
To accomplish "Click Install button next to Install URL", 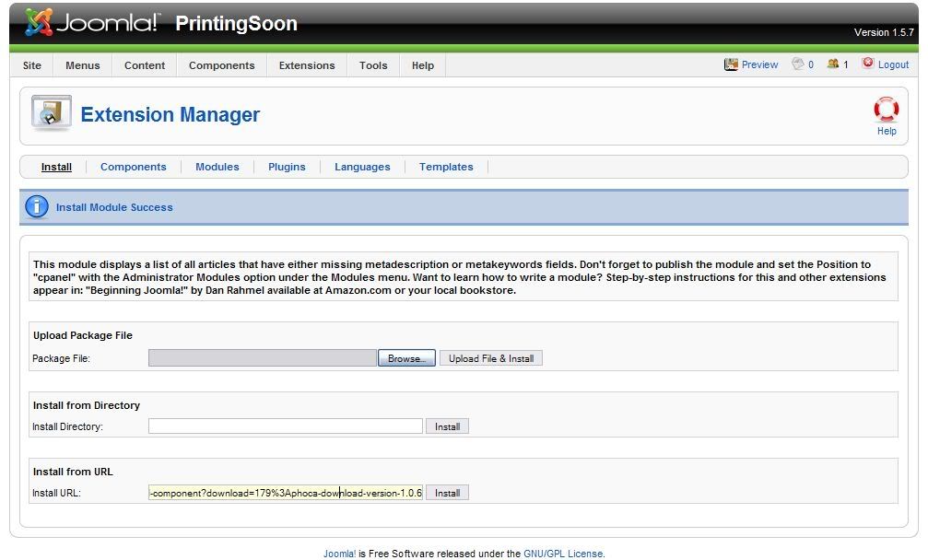I will click(448, 493).
